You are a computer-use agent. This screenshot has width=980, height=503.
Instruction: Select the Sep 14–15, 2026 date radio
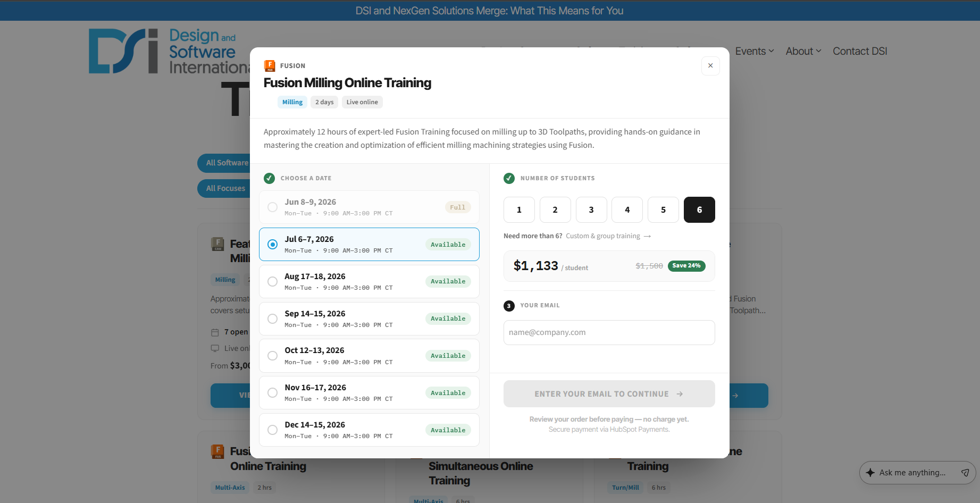click(x=272, y=318)
